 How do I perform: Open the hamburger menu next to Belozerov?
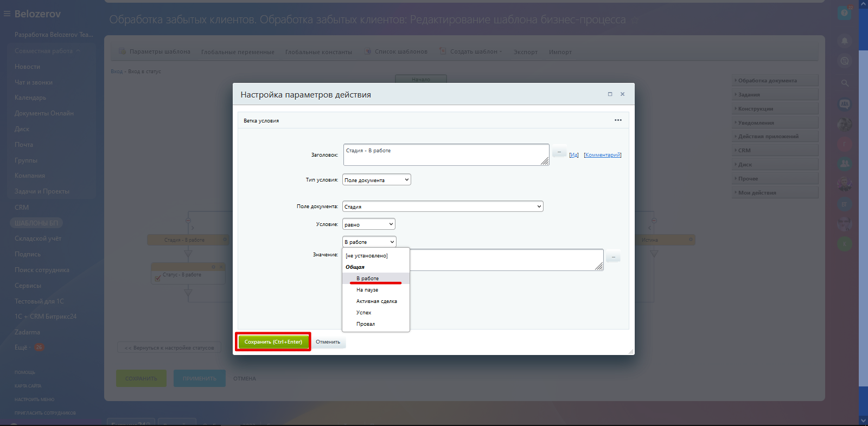coord(7,14)
